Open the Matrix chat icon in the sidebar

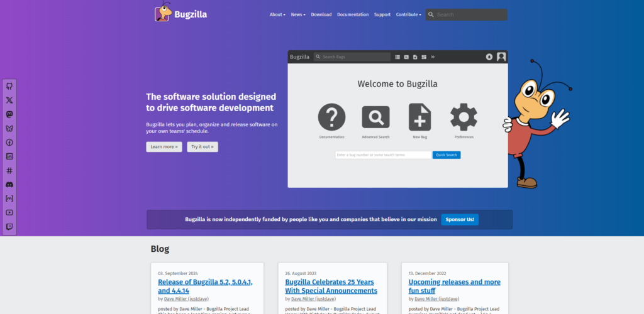click(9, 198)
